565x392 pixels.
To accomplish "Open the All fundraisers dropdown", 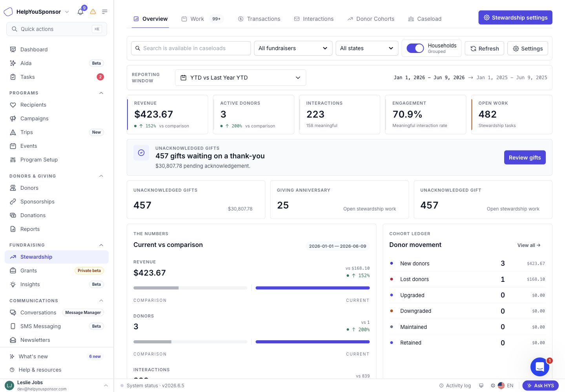I will 293,48.
